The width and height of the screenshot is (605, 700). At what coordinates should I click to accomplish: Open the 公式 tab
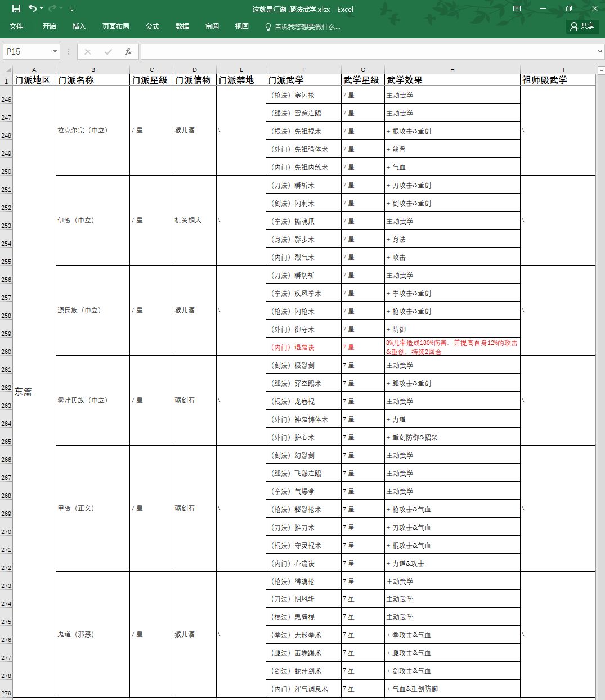(153, 26)
